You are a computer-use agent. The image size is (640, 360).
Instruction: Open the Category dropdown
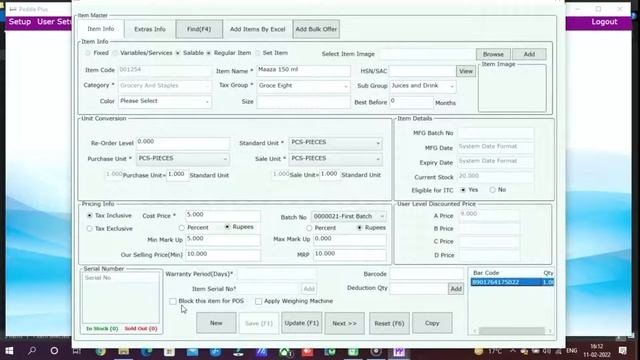tap(164, 86)
